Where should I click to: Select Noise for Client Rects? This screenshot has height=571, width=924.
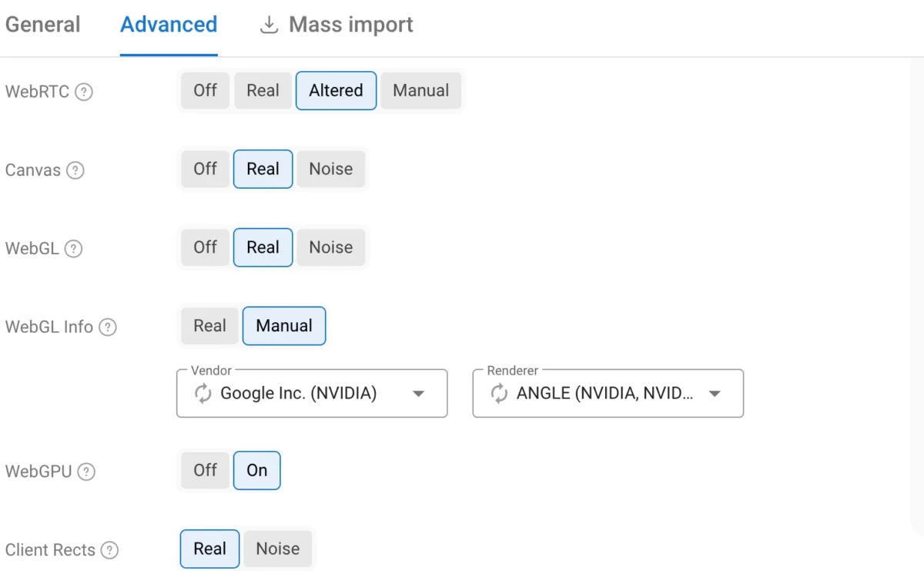click(x=278, y=549)
